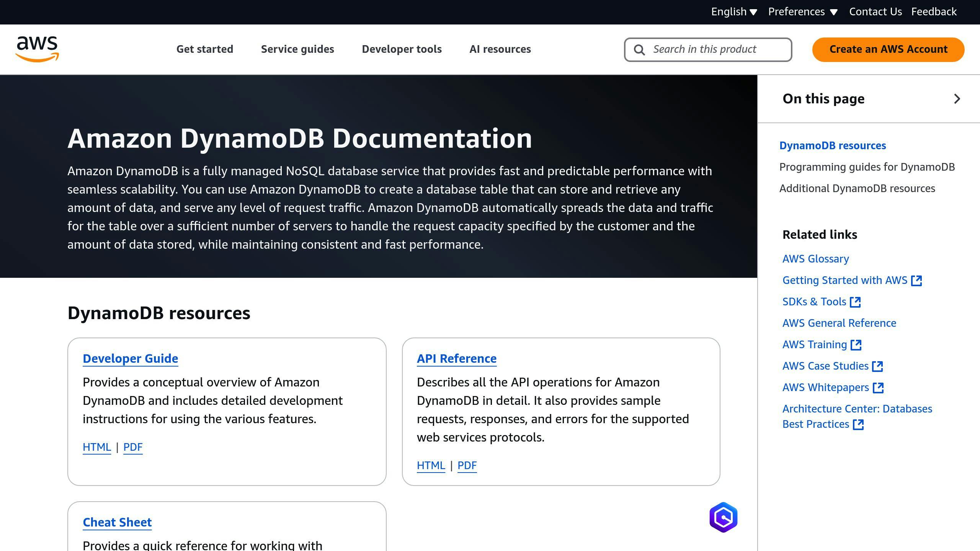Click Create an AWS Account button

889,49
